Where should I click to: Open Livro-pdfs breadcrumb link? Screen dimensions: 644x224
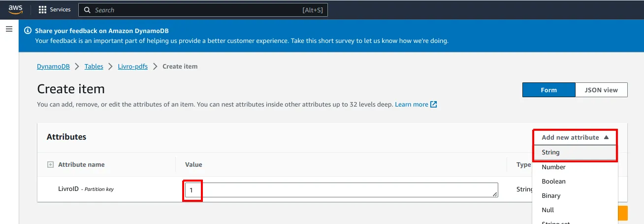point(133,66)
